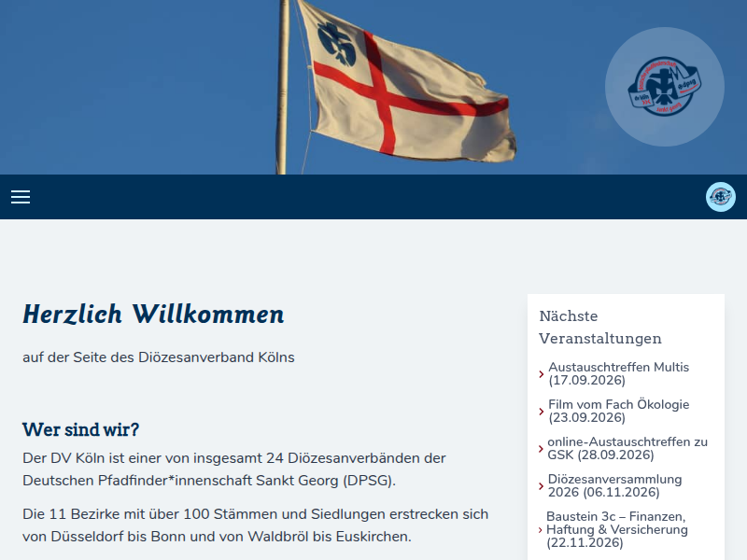Click the small DPSG logo in navbar
The width and height of the screenshot is (747, 560).
tap(720, 197)
